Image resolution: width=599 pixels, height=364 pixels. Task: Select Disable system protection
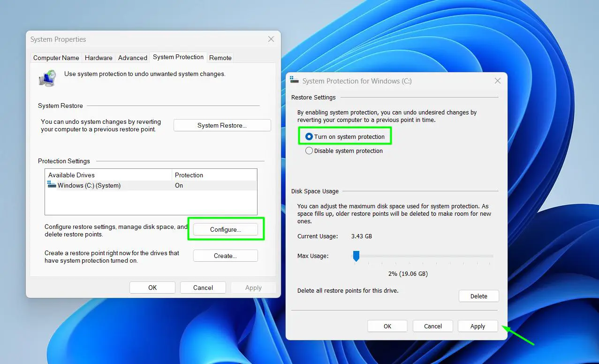[309, 151]
